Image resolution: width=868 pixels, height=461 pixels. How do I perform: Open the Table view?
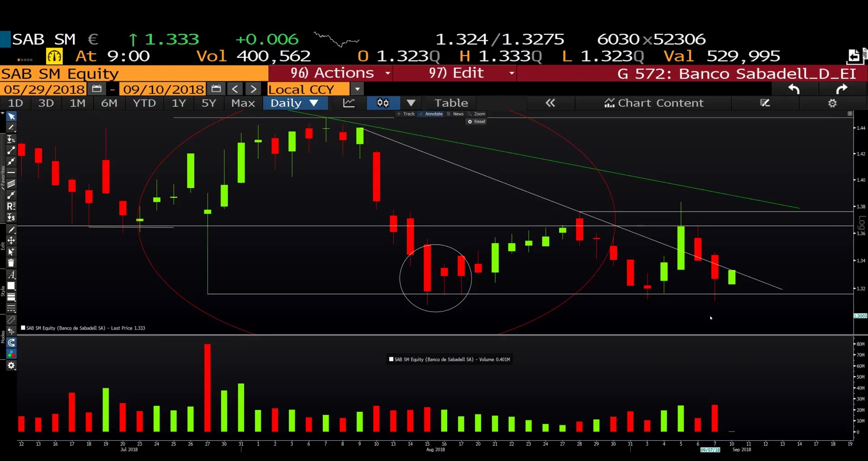[451, 103]
